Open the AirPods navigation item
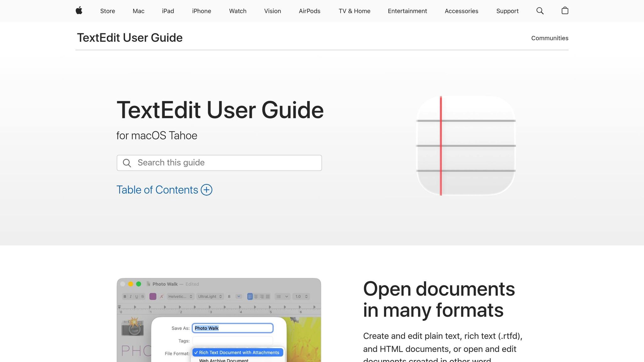The image size is (644, 362). coord(309,11)
